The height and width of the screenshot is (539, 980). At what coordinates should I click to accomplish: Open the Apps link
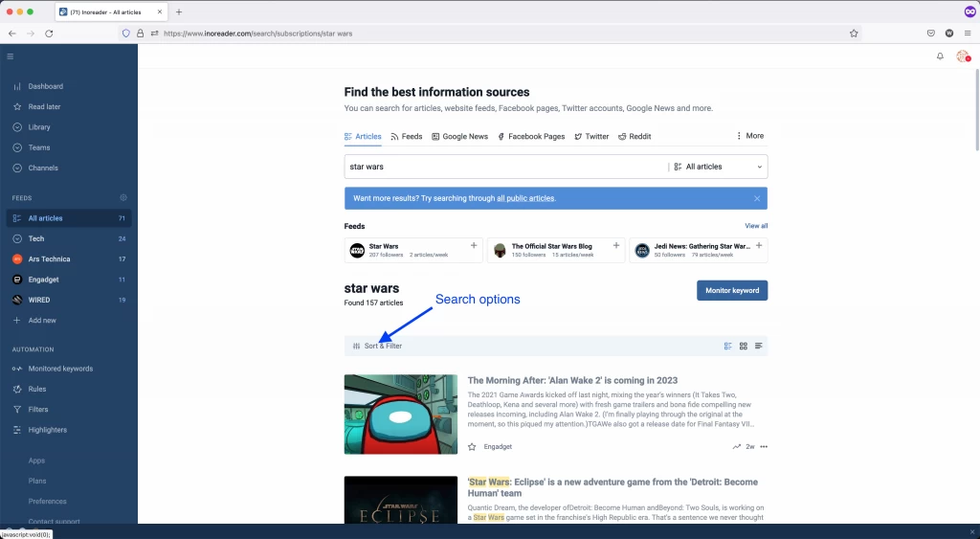click(x=36, y=460)
